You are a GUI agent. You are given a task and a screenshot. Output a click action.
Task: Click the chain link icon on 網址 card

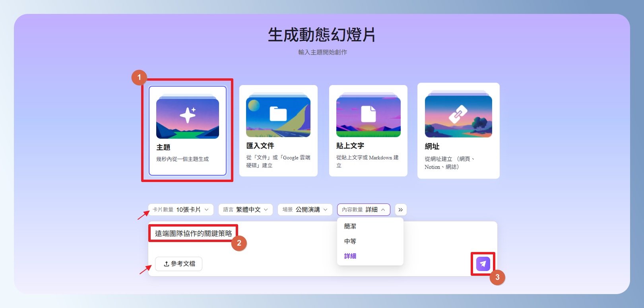point(458,114)
